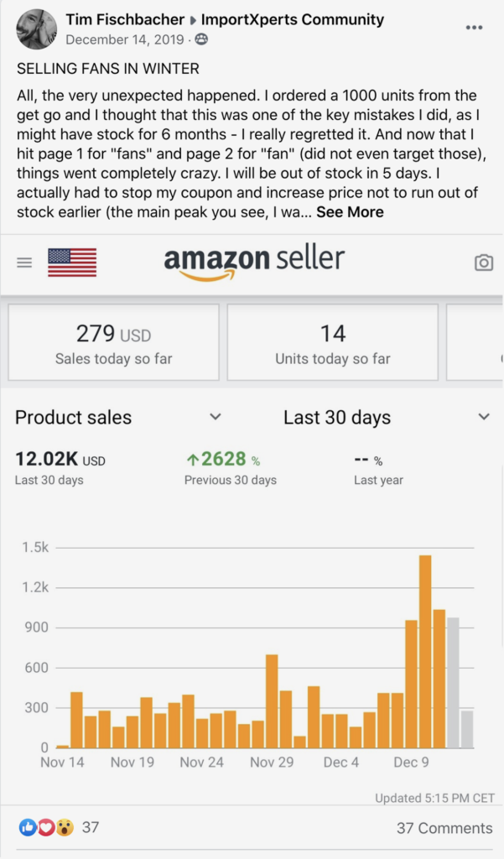Image resolution: width=504 pixels, height=859 pixels.
Task: Select the Units today so far card
Action: 333,342
